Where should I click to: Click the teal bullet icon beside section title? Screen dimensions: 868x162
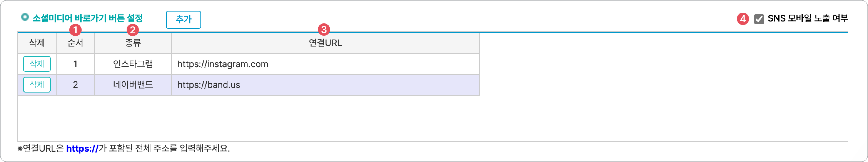click(x=25, y=17)
